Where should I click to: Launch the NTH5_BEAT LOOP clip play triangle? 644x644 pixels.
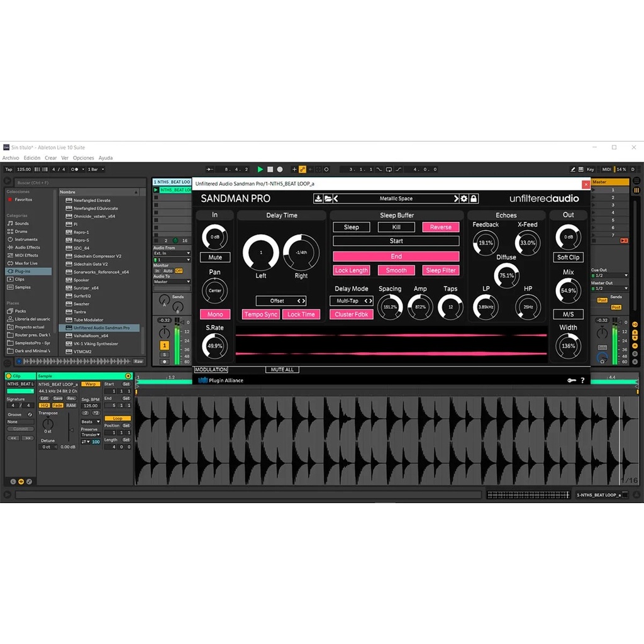156,190
